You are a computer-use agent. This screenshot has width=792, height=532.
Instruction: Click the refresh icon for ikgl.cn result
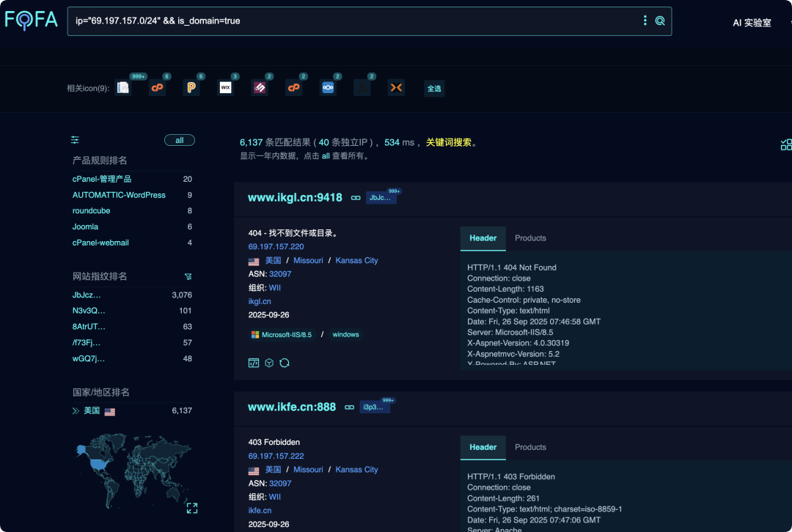(x=285, y=363)
